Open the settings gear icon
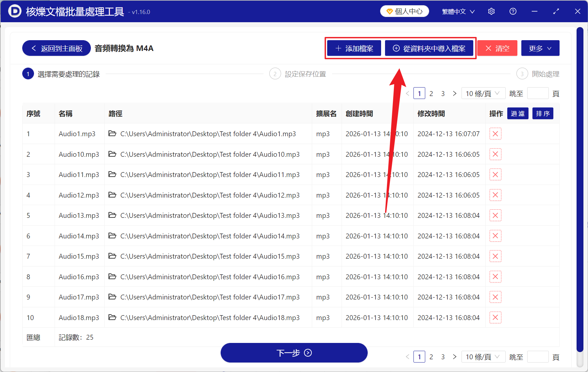The width and height of the screenshot is (588, 372). 491,11
